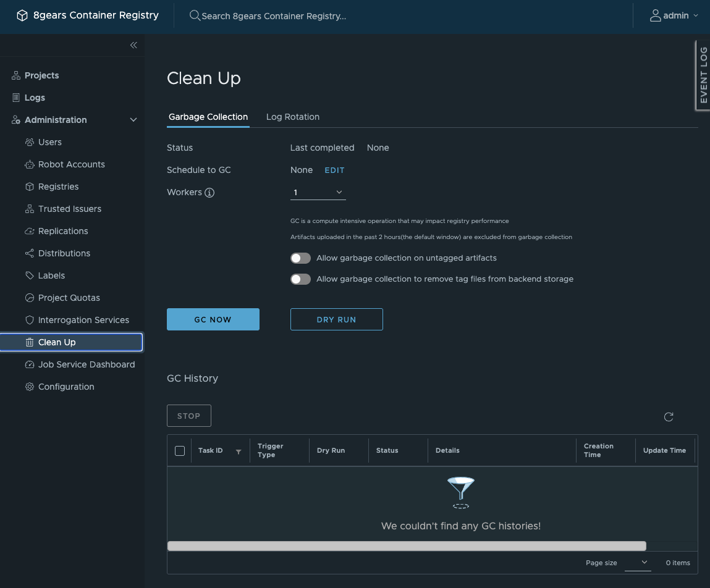Click the Registries box icon
The width and height of the screenshot is (710, 588).
pyautogui.click(x=30, y=187)
